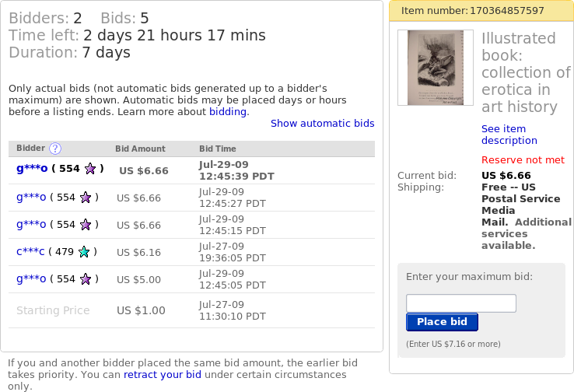Click g***o link in 12:45:27 bid row

(x=31, y=198)
